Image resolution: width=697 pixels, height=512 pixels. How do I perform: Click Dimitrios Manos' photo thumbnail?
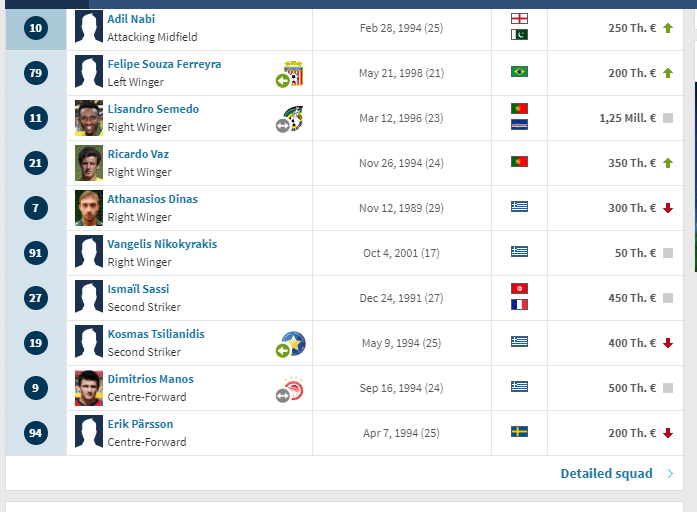[89, 388]
